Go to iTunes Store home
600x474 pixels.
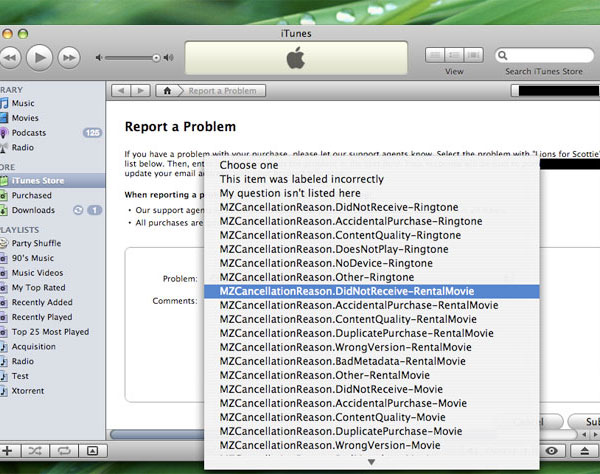coord(167,91)
